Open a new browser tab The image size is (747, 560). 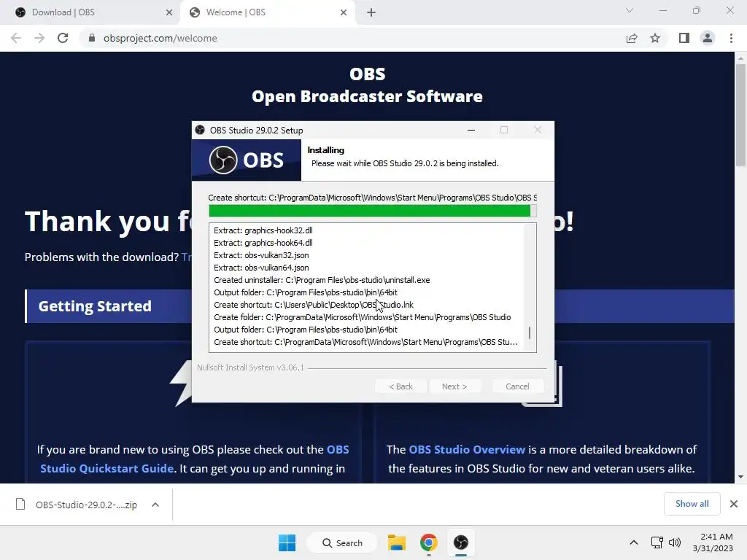pos(371,12)
